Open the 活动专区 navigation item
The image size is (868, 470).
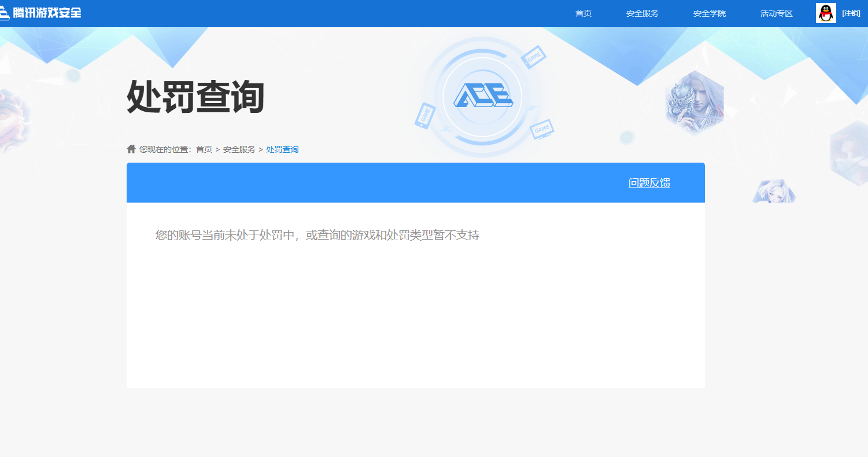point(776,13)
